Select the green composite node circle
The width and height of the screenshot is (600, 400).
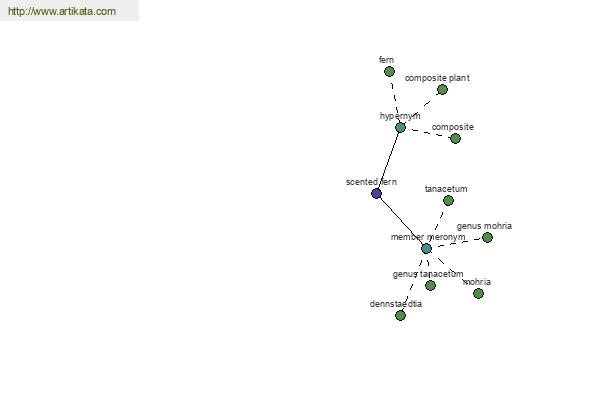pos(455,138)
